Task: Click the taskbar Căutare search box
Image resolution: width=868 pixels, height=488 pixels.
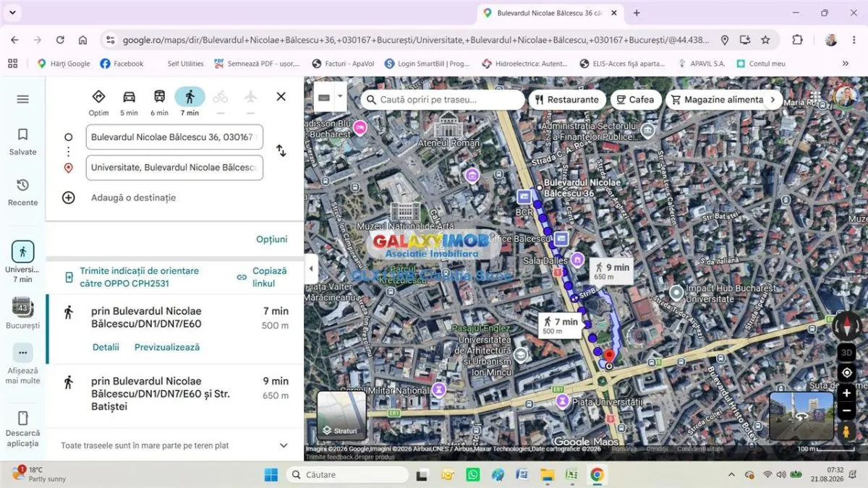Action: click(346, 475)
